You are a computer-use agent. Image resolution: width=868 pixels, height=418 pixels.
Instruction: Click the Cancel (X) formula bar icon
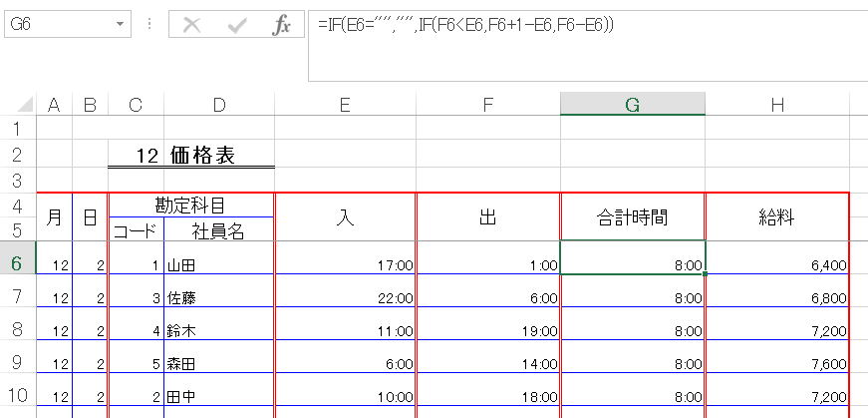[191, 26]
